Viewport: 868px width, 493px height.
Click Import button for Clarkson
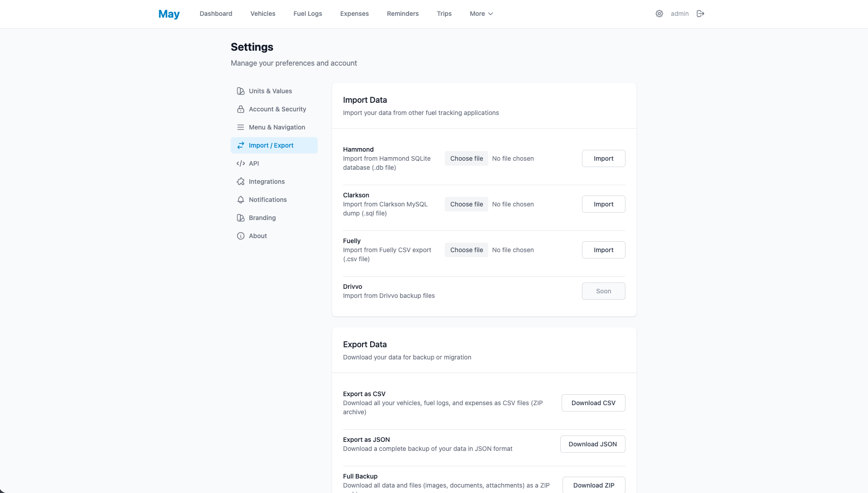(604, 204)
